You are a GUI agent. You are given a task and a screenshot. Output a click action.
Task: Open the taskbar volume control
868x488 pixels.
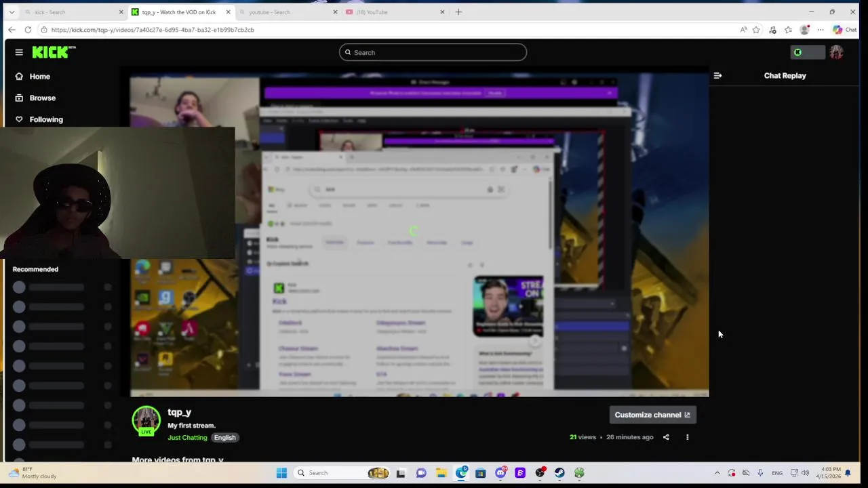pos(806,473)
